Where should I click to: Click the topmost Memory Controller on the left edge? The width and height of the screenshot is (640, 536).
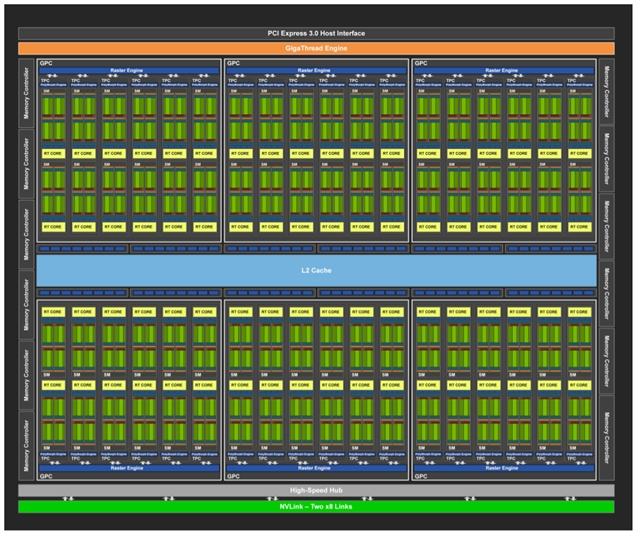27,93
